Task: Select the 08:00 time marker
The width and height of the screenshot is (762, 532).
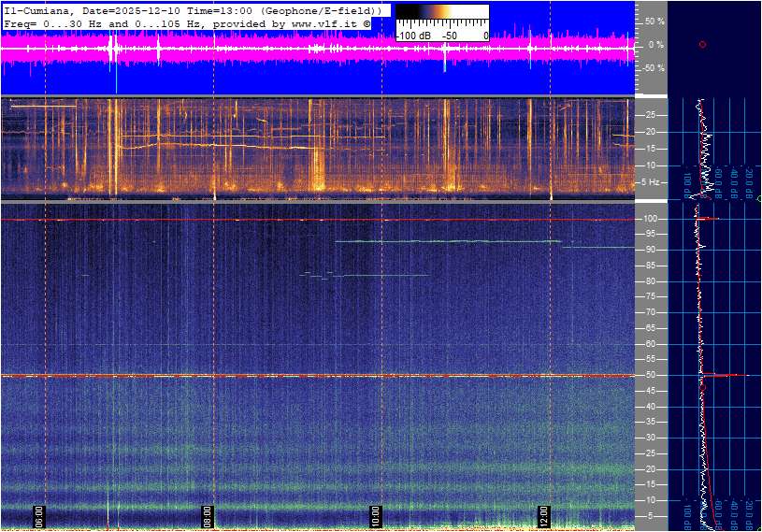Action: pos(208,515)
